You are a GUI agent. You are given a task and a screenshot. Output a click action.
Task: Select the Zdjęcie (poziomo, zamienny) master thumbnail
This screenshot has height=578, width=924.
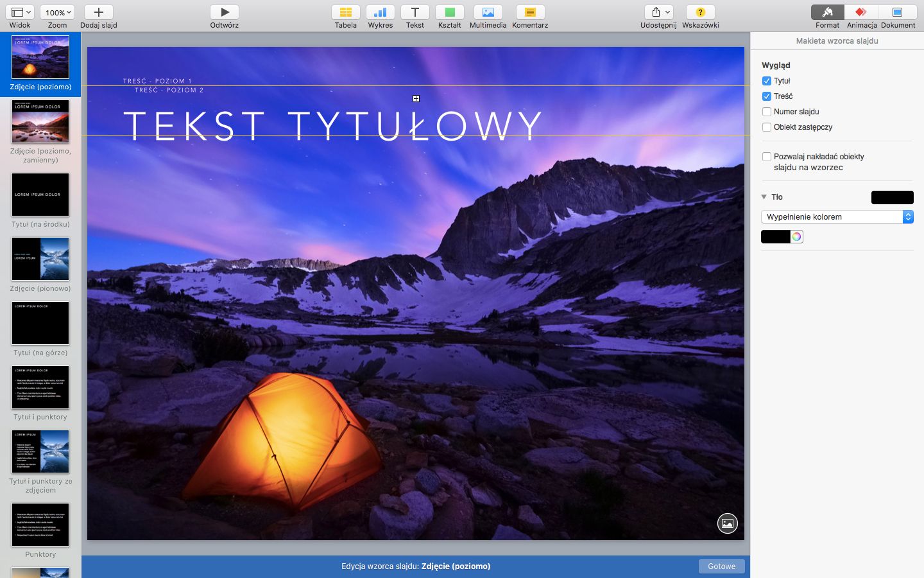(40, 122)
